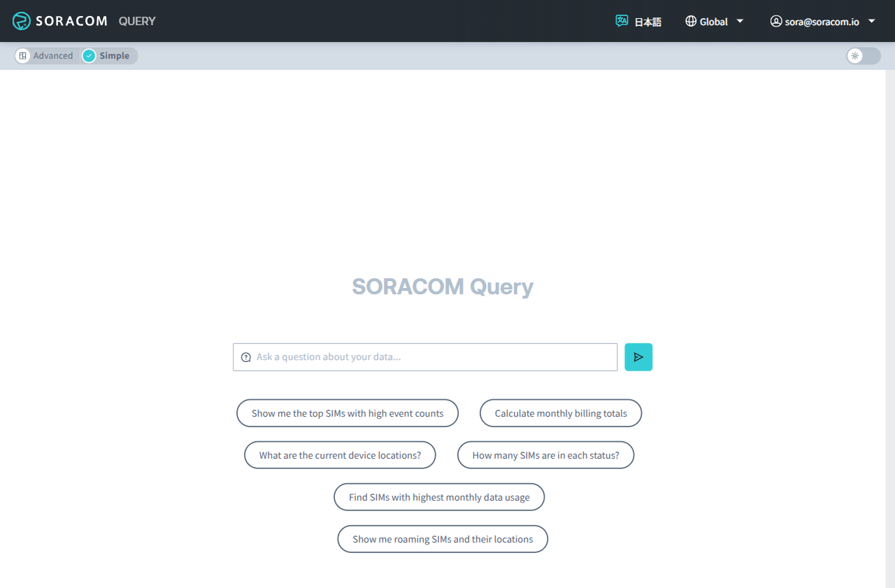Click the SORACOM logo icon

click(x=20, y=21)
